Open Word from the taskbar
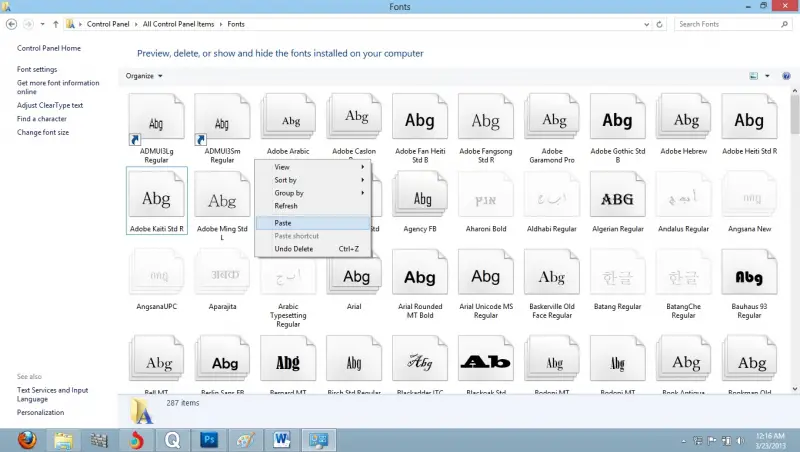Viewport: 800px width, 452px height. coord(282,440)
